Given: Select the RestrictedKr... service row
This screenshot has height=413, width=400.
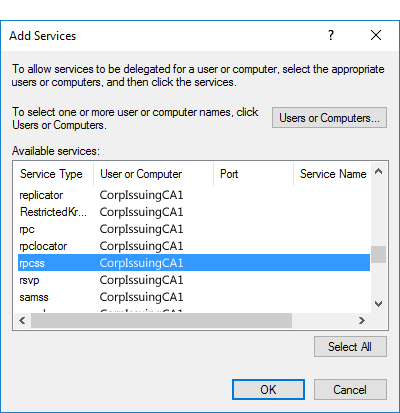Looking at the screenshot, I should tap(194, 212).
